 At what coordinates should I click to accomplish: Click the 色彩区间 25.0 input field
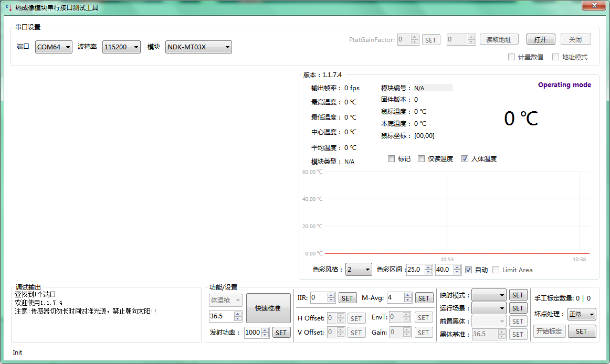coord(415,270)
